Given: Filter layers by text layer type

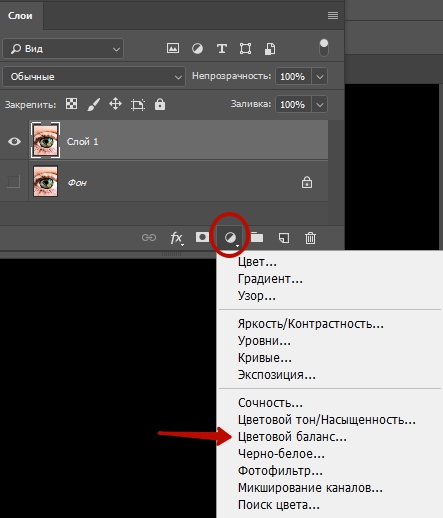Looking at the screenshot, I should coord(222,49).
